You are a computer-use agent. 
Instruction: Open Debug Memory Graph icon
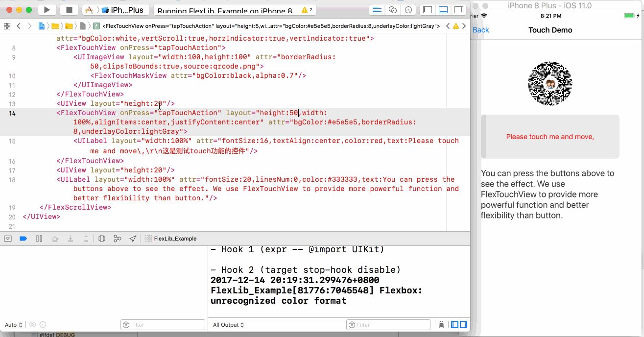[118, 239]
